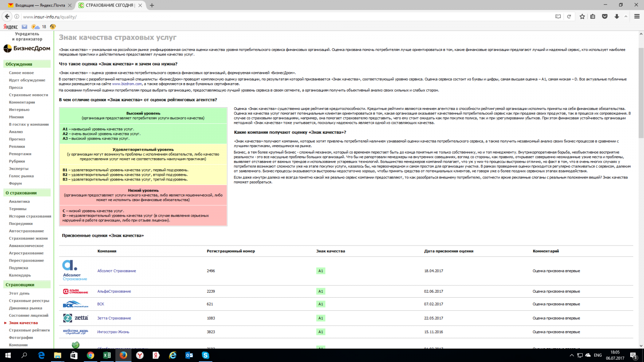Screen dimensions: 644x362
Task: Click the date 07.02.2017
Action: pyautogui.click(x=434, y=304)
